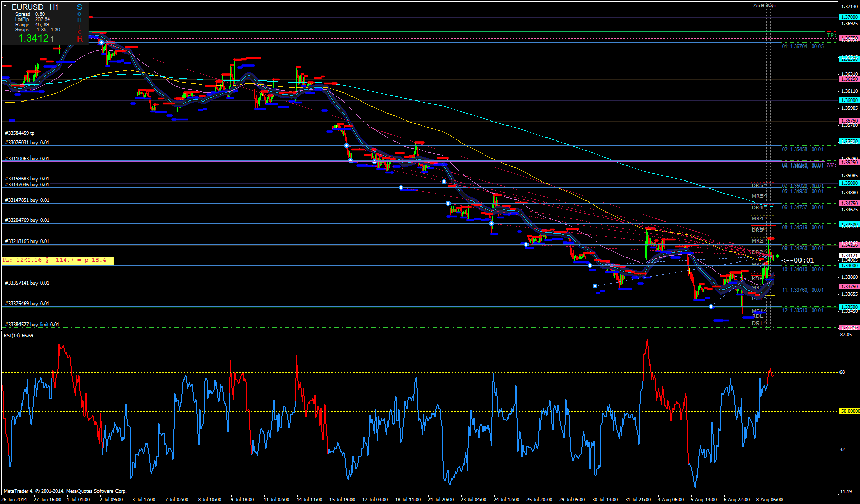
Task: Click the Swaps -1.85, -1.30 readout
Action: click(37, 30)
